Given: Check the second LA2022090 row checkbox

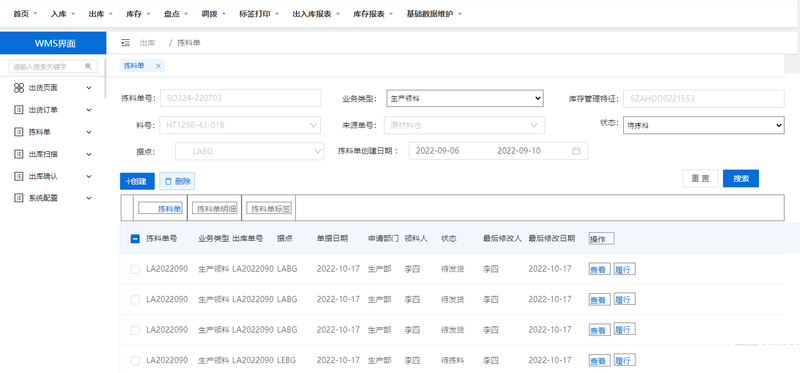Looking at the screenshot, I should [135, 300].
